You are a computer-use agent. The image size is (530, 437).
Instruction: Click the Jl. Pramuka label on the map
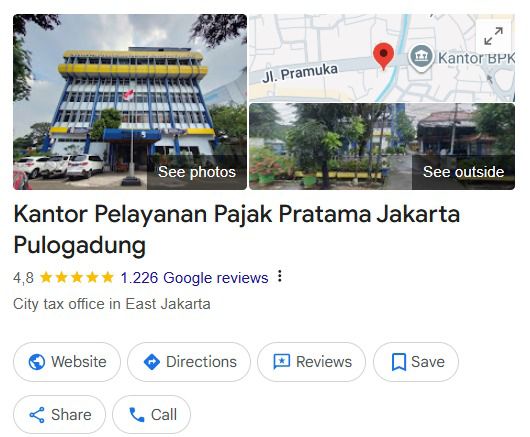[x=300, y=72]
